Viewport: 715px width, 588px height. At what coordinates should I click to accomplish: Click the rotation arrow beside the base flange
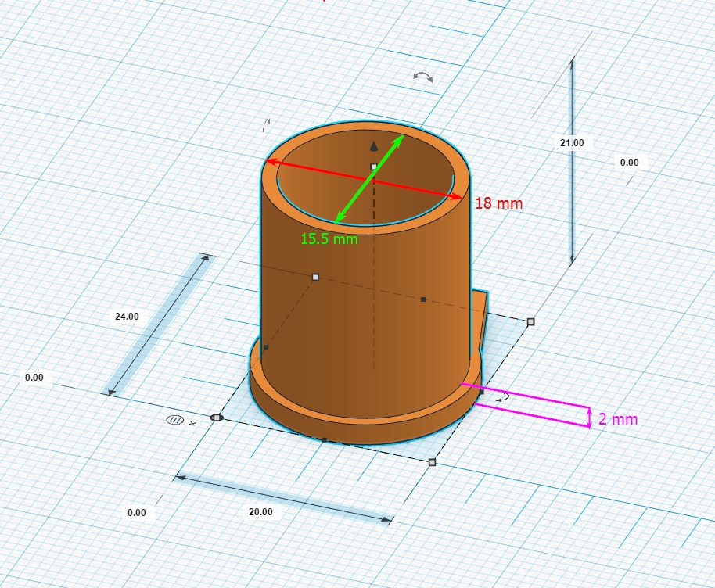tap(502, 398)
